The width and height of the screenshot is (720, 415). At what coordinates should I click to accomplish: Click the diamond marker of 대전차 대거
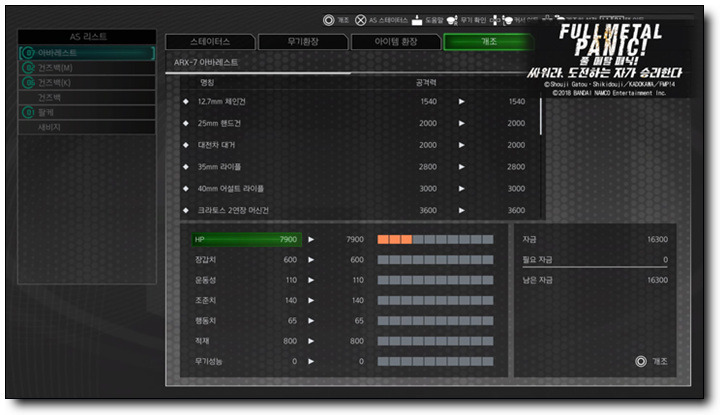click(186, 145)
